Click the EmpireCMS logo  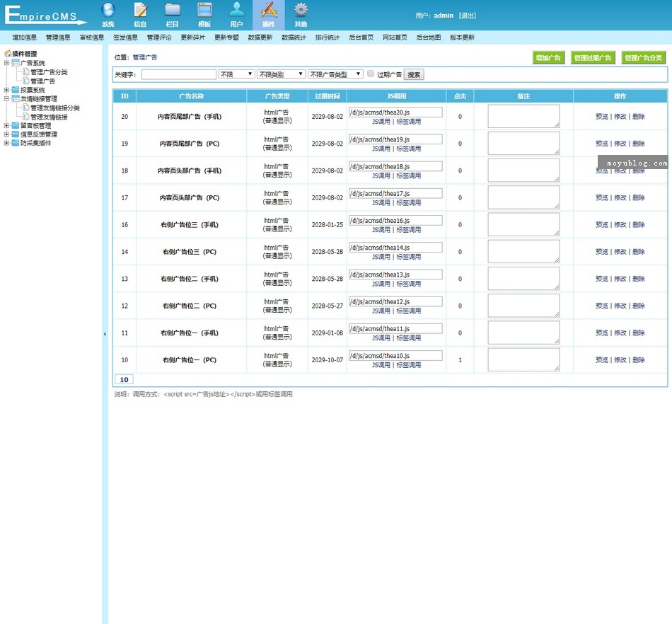[x=45, y=15]
